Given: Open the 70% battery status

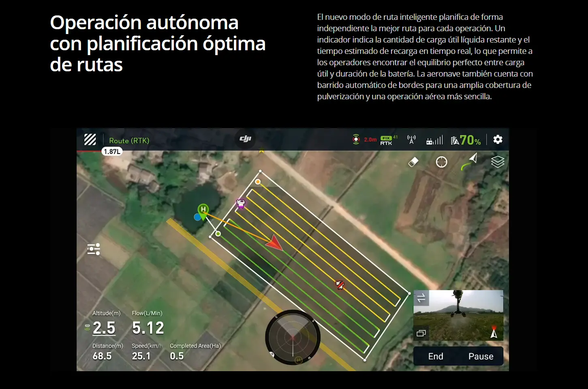Looking at the screenshot, I should click(x=466, y=140).
